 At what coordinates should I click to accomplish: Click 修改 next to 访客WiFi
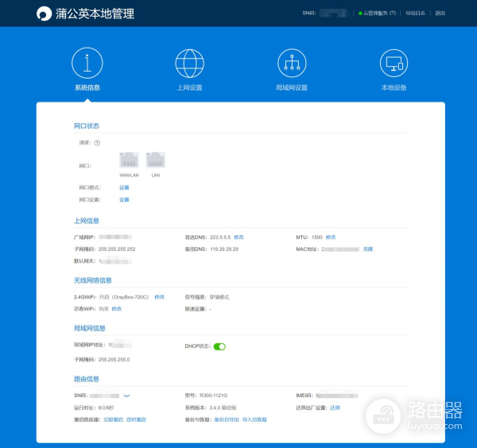[x=117, y=309]
